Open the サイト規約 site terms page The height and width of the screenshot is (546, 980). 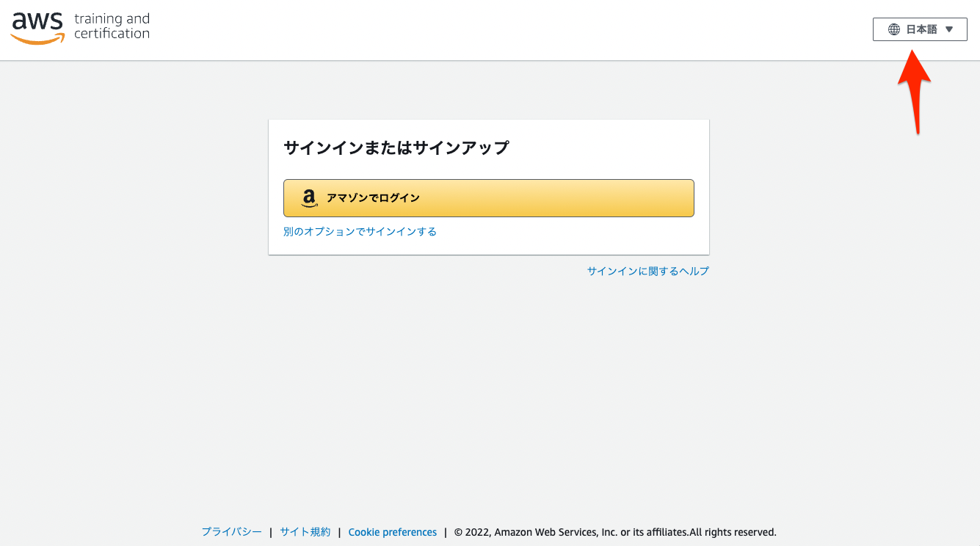tap(305, 531)
